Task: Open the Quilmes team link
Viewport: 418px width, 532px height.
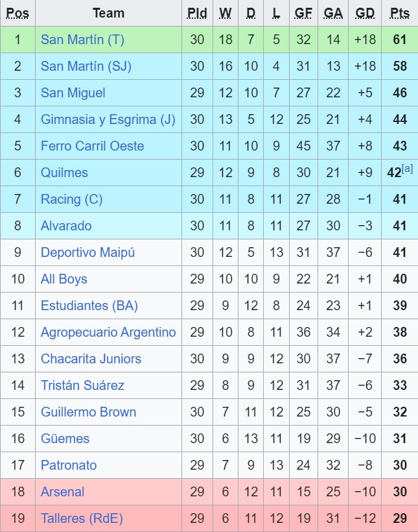Action: tap(64, 173)
